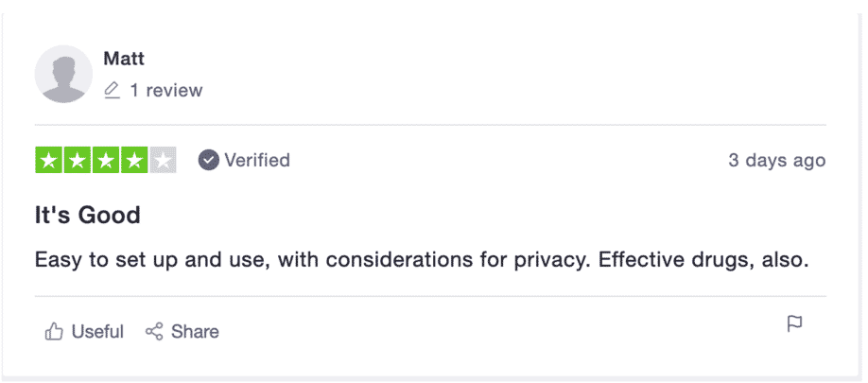
Task: Click the thumbs-up Useful icon
Action: (x=54, y=332)
